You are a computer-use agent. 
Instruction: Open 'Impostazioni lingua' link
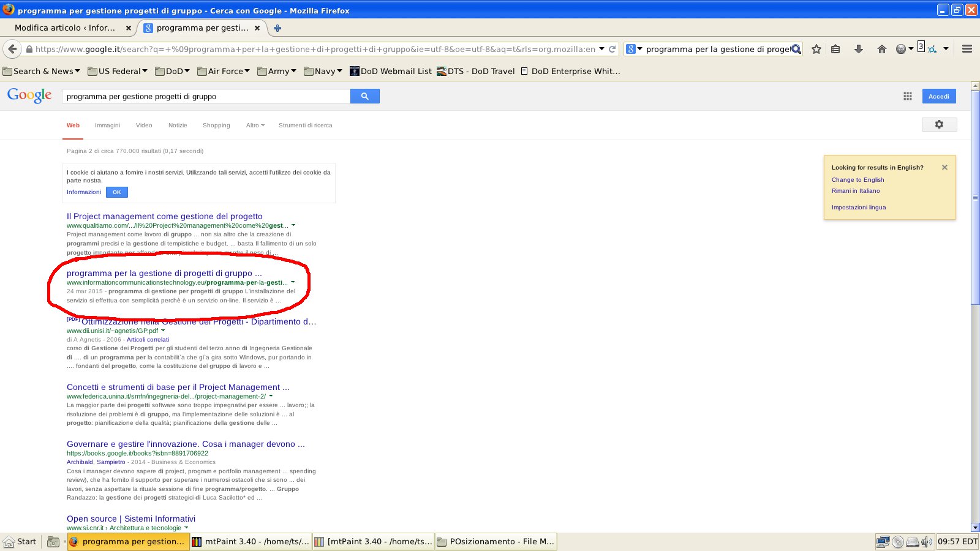click(x=859, y=208)
